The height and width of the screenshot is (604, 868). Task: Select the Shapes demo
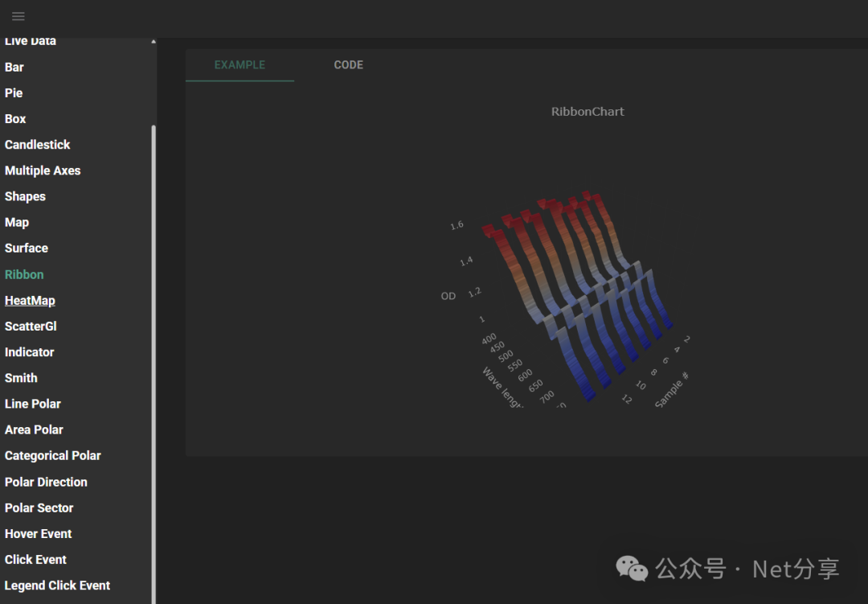[x=25, y=196]
